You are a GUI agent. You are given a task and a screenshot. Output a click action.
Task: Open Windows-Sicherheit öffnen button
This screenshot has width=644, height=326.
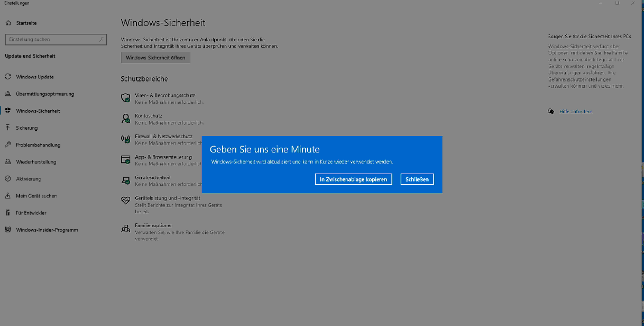point(155,58)
